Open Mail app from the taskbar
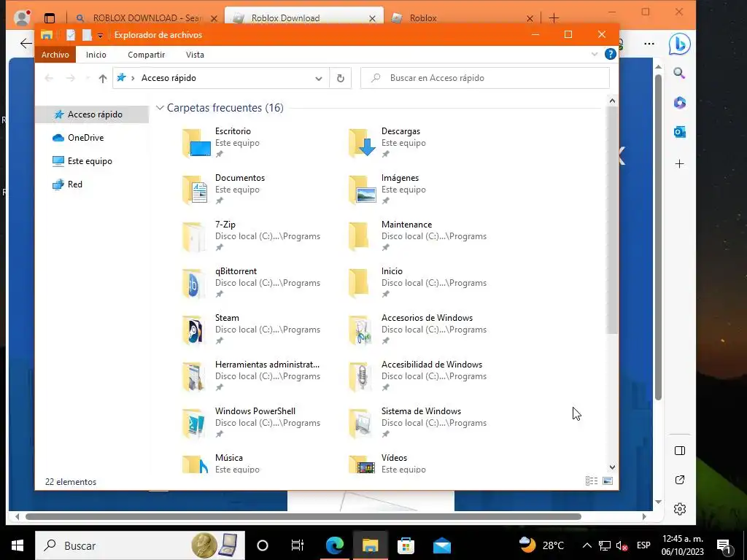 click(441, 545)
